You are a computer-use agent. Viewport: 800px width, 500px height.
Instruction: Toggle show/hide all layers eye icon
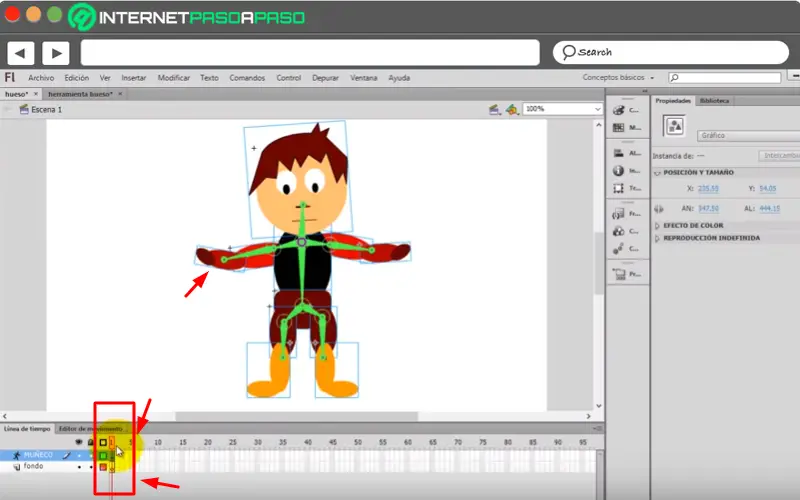79,442
